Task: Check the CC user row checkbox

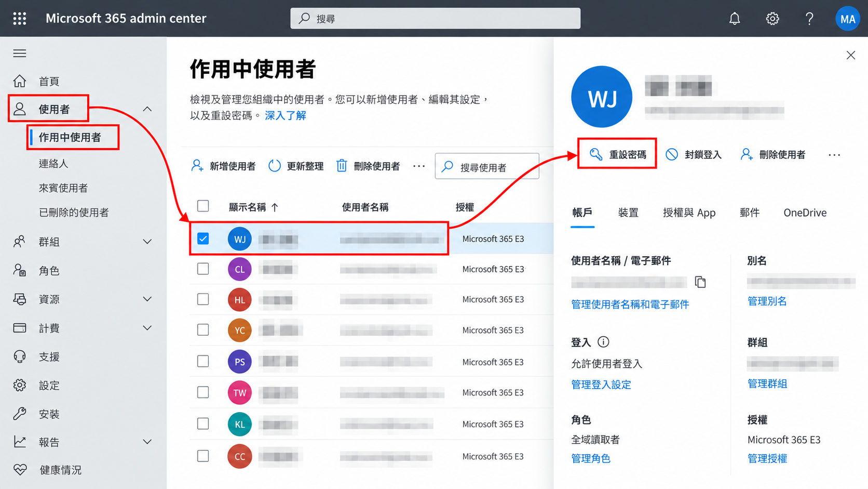Action: click(x=203, y=456)
